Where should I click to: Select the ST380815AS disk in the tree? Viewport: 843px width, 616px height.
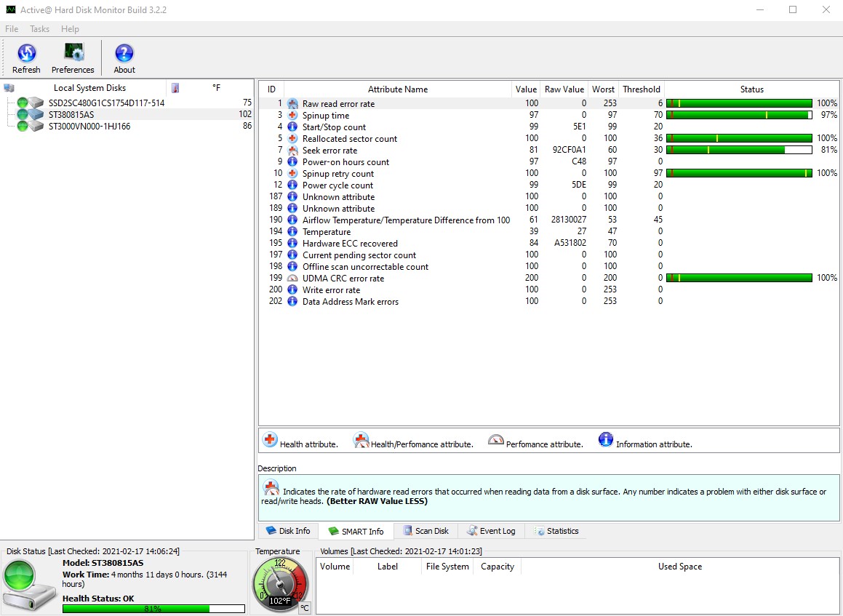tap(71, 115)
